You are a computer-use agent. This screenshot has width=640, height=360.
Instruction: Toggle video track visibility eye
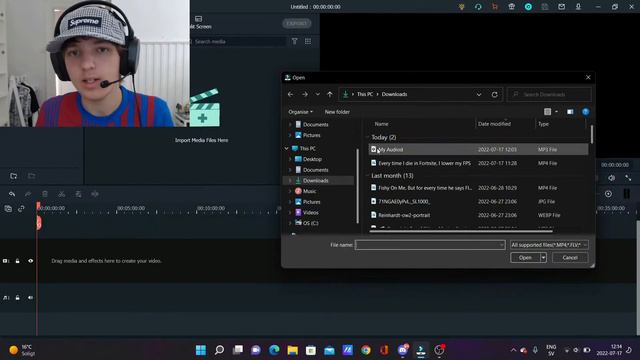click(x=31, y=261)
